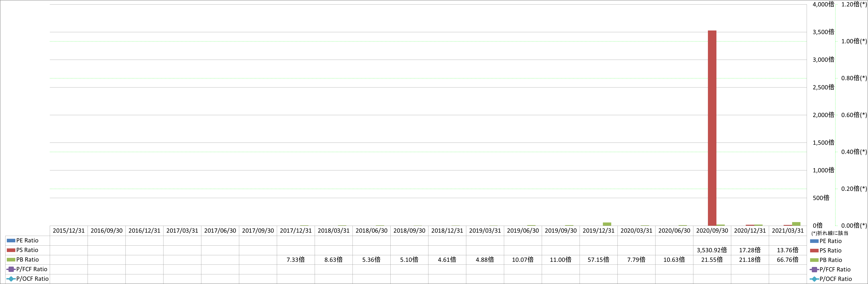This screenshot has height=284, width=868.
Task: Click the 2018/12/31 date column header
Action: (x=447, y=231)
